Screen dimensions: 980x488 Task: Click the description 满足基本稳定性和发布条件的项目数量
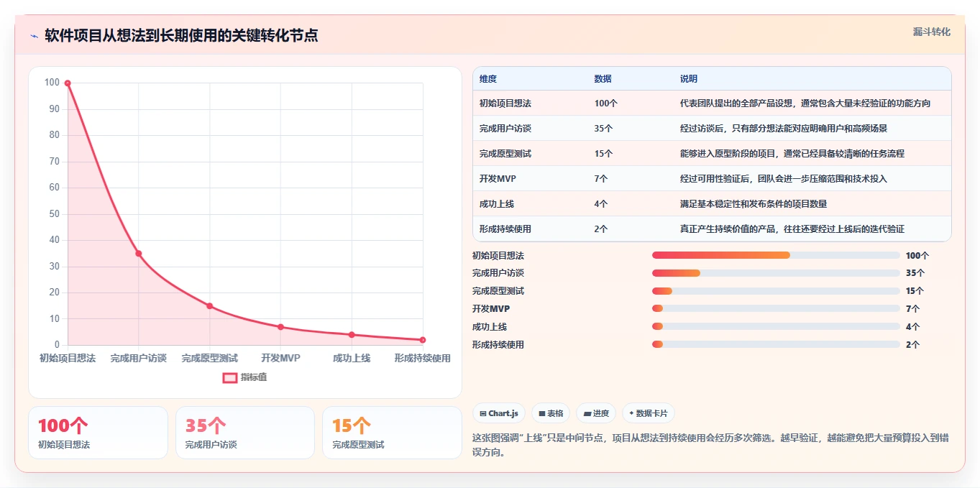pyautogui.click(x=754, y=204)
